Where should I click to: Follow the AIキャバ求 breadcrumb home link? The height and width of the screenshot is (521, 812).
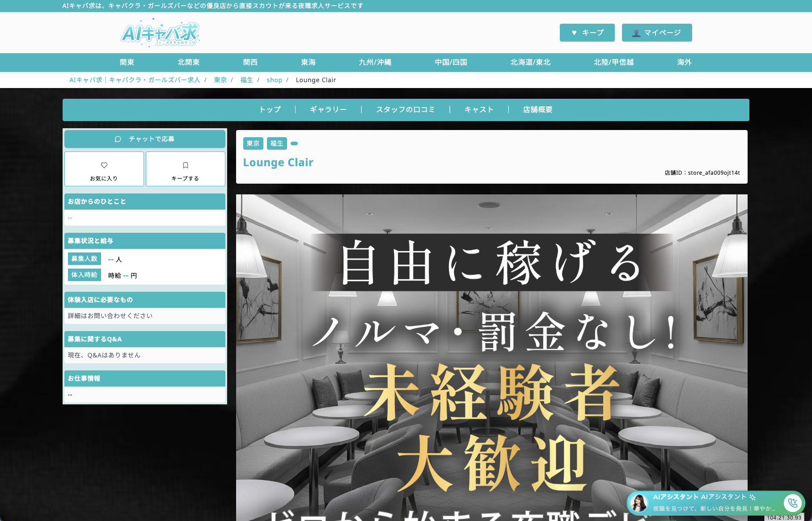pyautogui.click(x=135, y=80)
